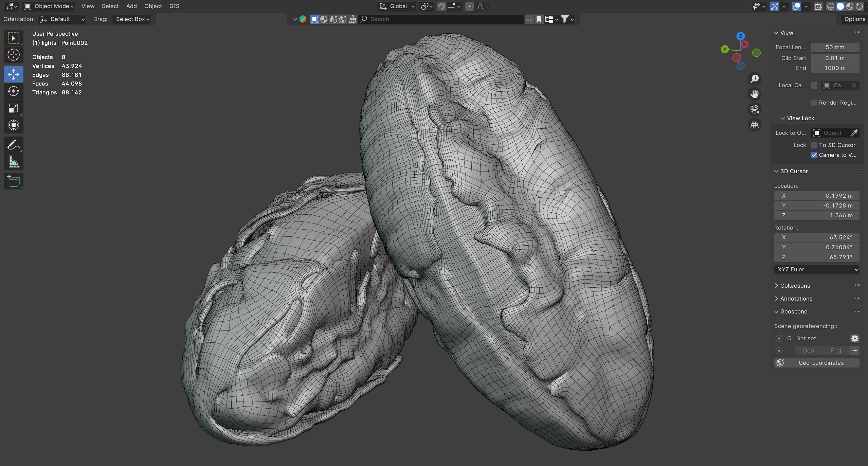Choose the Annotate pencil tool

pos(14,145)
